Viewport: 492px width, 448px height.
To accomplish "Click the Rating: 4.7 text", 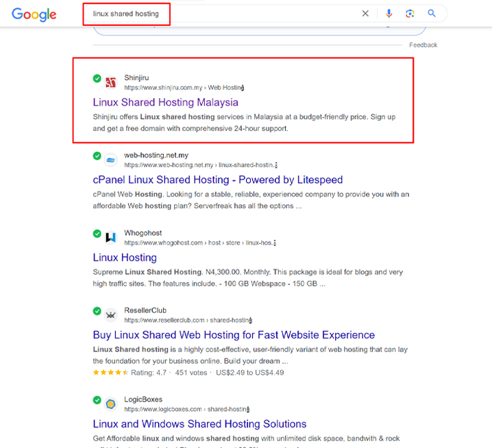I will click(x=149, y=373).
